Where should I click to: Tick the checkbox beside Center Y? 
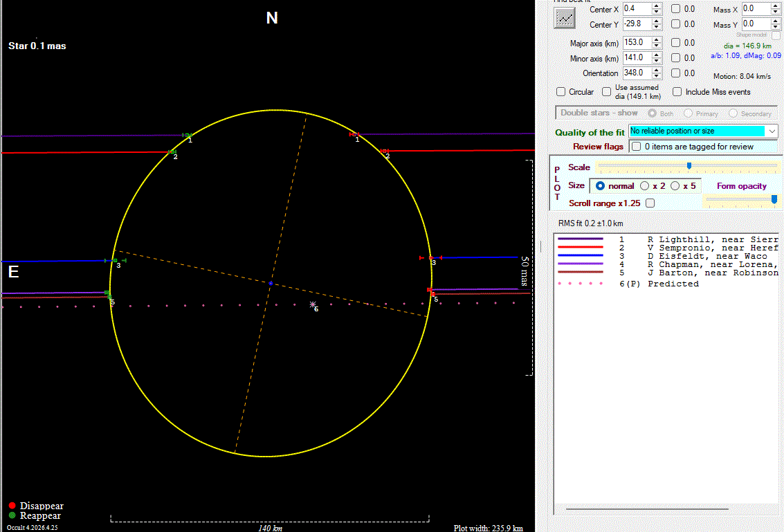point(675,24)
